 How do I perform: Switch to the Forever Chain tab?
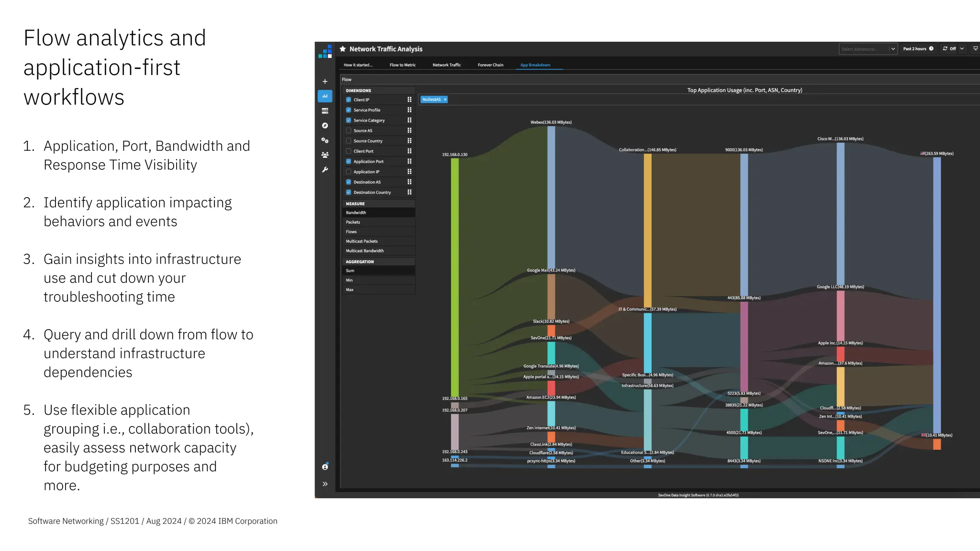pos(490,65)
